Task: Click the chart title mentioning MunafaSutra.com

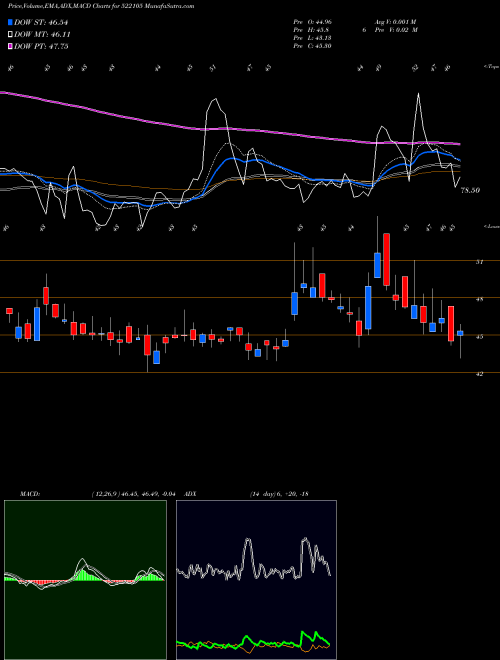Action: click(101, 6)
